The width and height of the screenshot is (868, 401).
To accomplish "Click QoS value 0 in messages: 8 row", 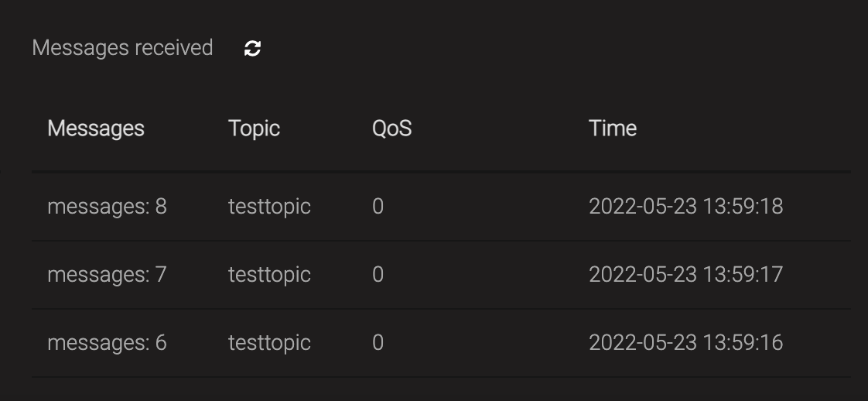I will 378,207.
